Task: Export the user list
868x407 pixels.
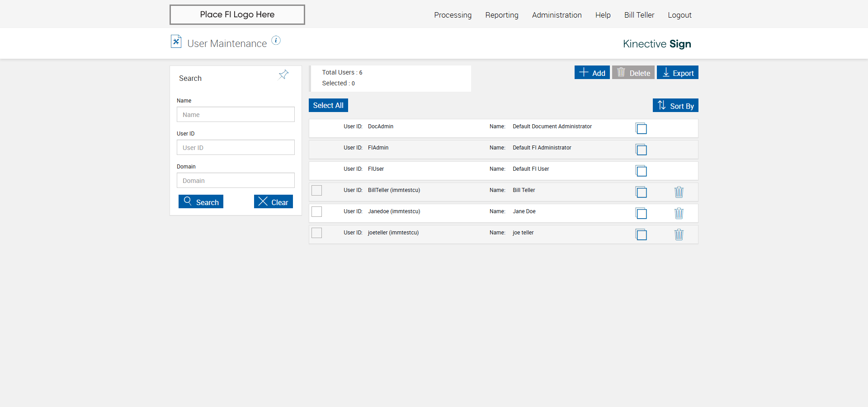Action: coord(677,72)
